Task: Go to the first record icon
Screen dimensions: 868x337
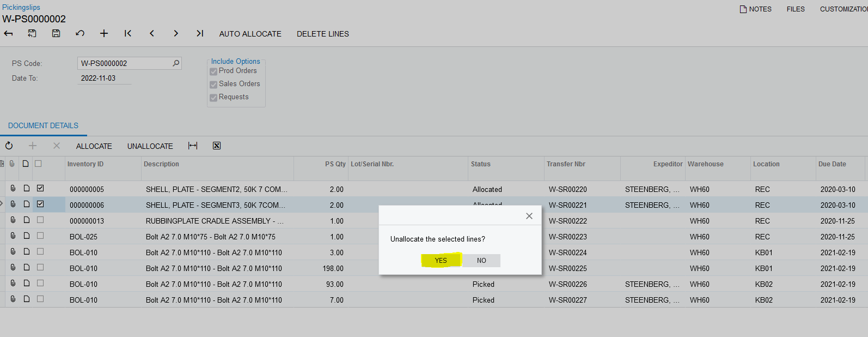Action: pyautogui.click(x=128, y=34)
